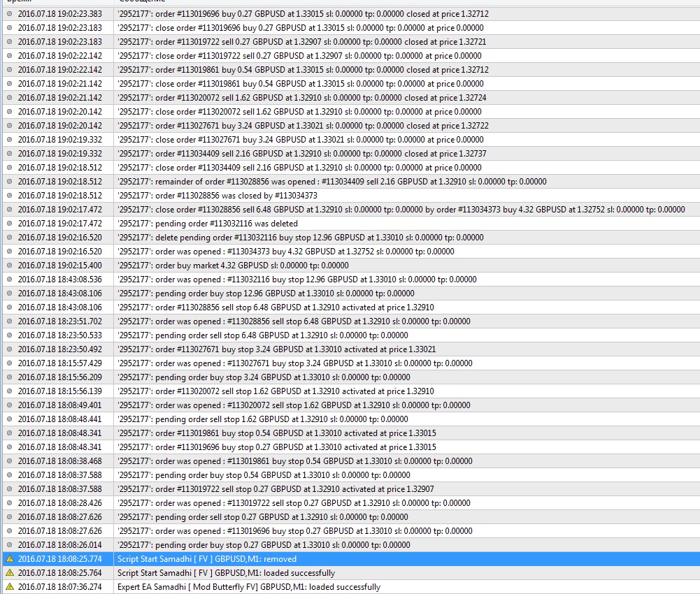Viewport: 700px width, 594px height.
Task: Select message 'order was opened : #113034373 buy 4.32'
Action: click(286, 252)
